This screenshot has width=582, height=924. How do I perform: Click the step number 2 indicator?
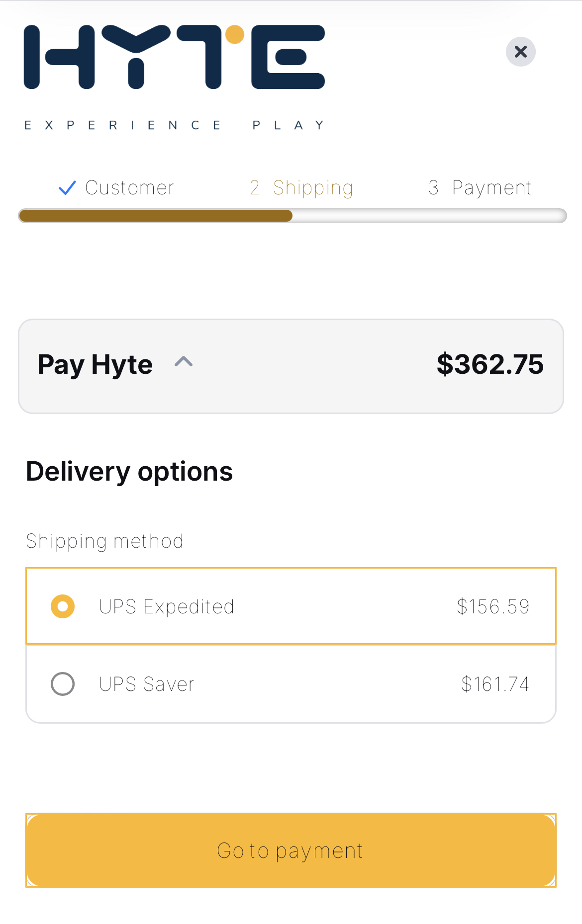coord(254,188)
